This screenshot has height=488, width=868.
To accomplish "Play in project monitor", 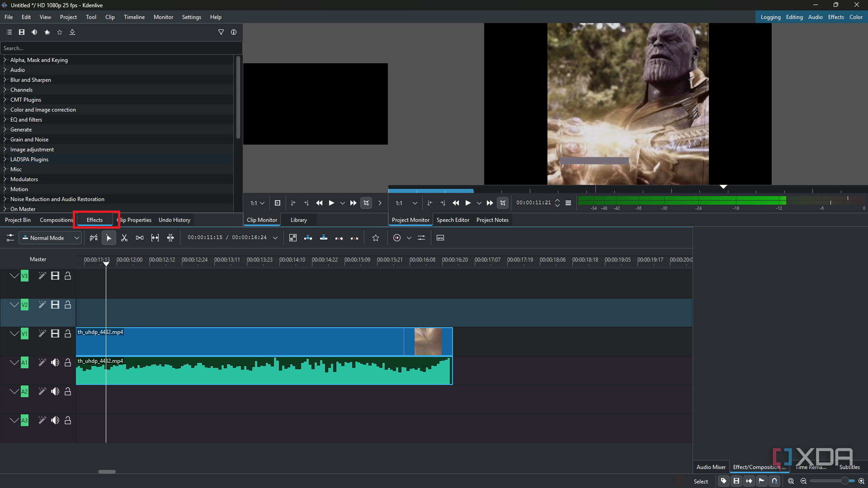I will click(468, 203).
